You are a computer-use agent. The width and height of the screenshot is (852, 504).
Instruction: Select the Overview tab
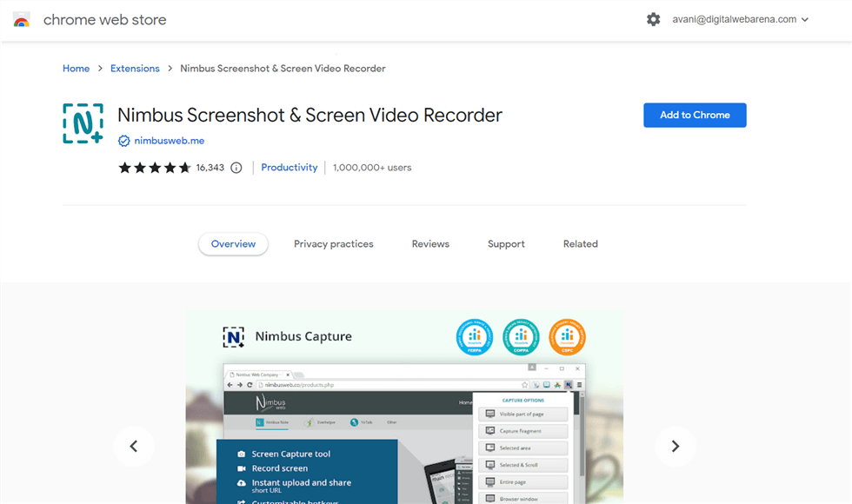pyautogui.click(x=233, y=244)
